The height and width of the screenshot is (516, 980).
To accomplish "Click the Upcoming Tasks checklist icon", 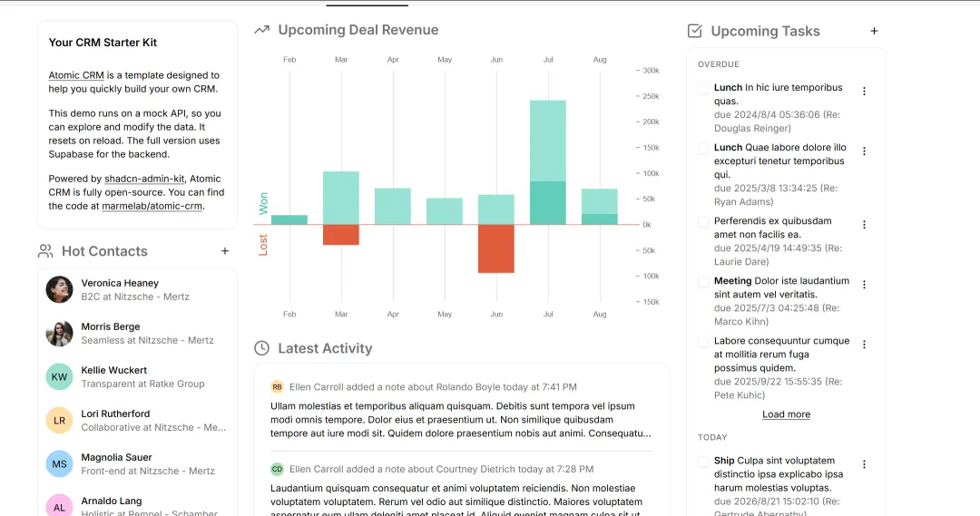I will tap(694, 31).
